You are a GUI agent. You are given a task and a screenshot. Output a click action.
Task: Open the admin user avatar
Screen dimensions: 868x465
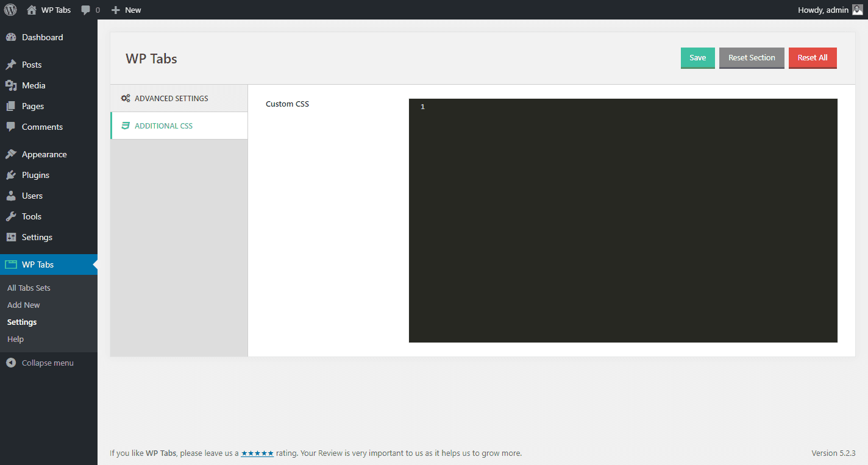pyautogui.click(x=858, y=10)
